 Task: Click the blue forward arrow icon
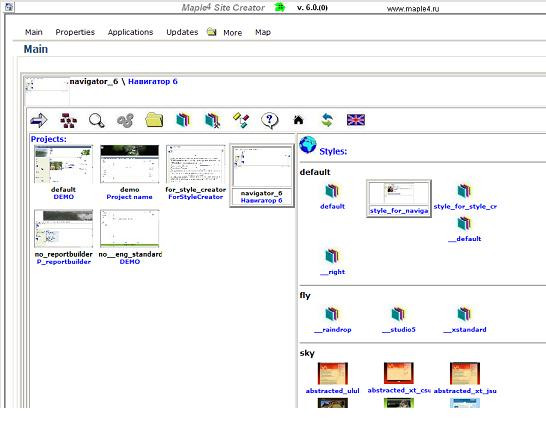pos(39,120)
